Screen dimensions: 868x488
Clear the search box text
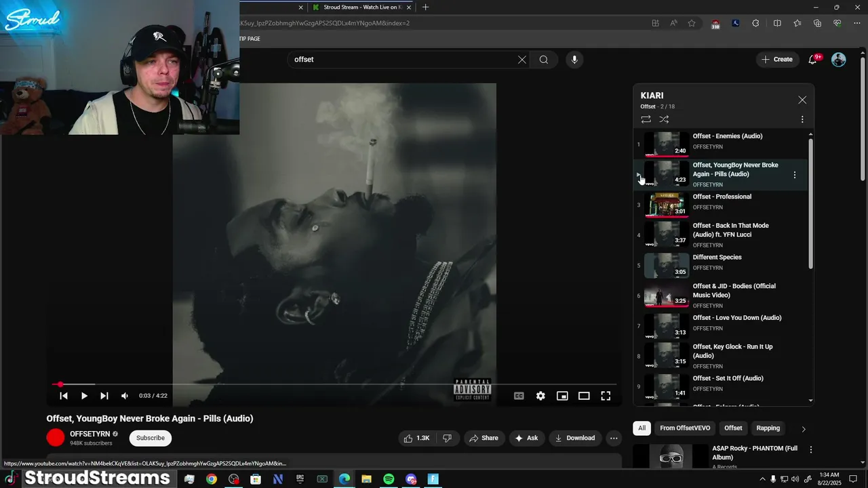pyautogui.click(x=522, y=60)
